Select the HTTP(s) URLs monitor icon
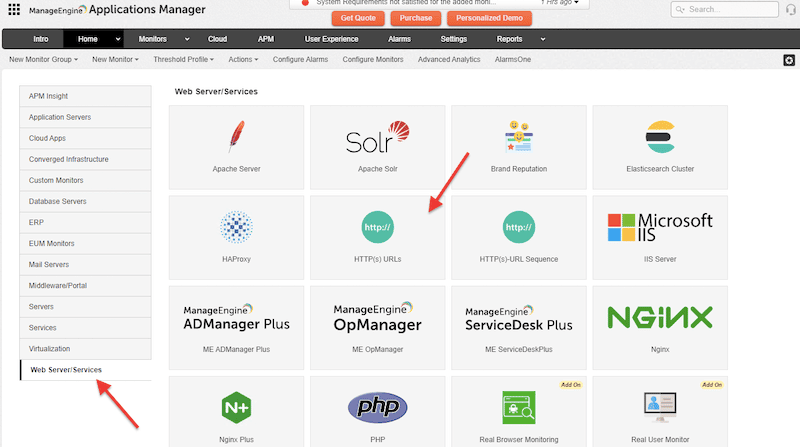 [378, 227]
